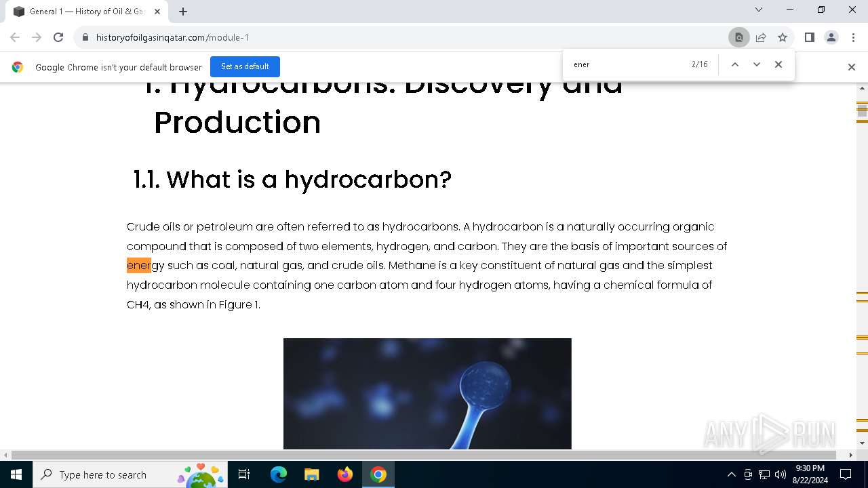Click the '1.1. What is a hydrocarbon?' heading
The width and height of the screenshot is (868, 488).
pyautogui.click(x=292, y=180)
